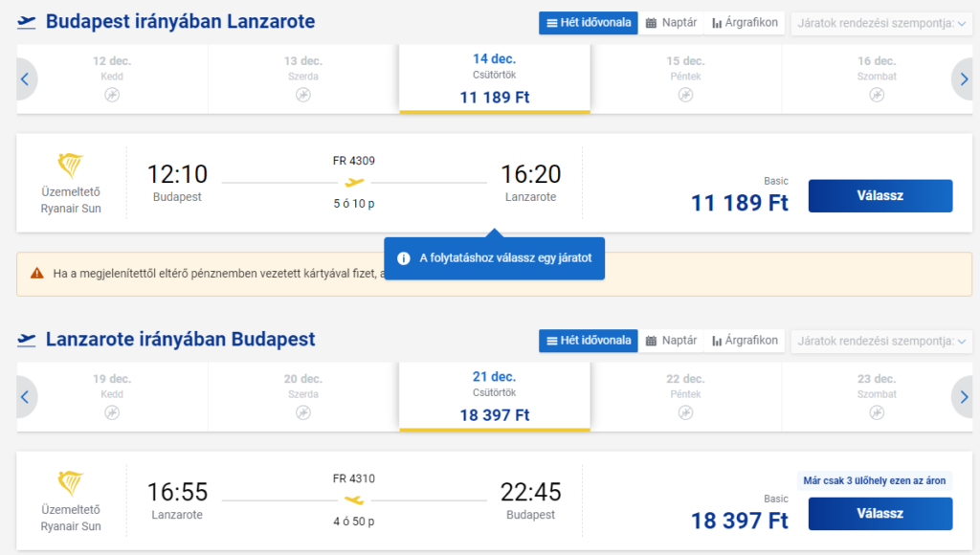Click the no-flight icon under 23 dec.
The height and width of the screenshot is (555, 980).
(877, 412)
